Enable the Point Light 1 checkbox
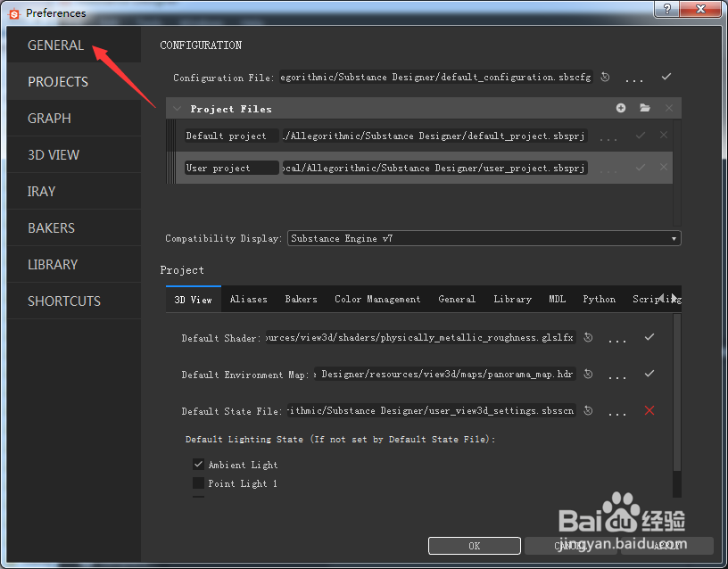The image size is (728, 569). (198, 483)
